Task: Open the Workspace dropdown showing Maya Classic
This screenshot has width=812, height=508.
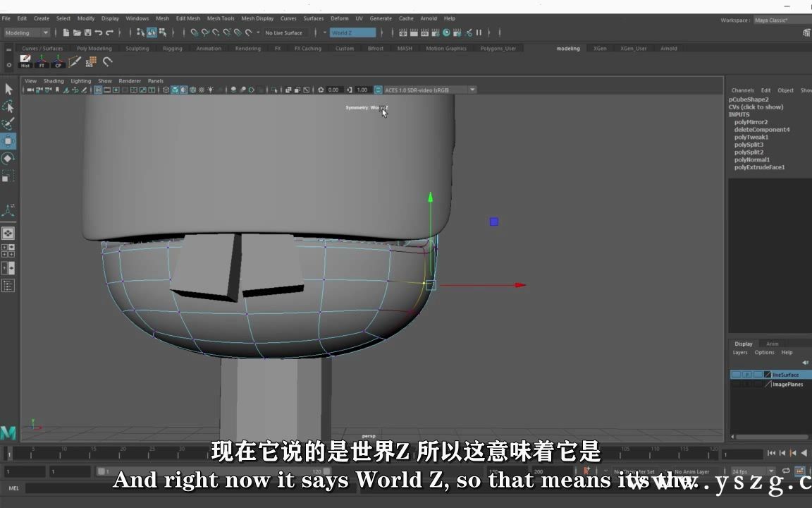Action: click(773, 20)
